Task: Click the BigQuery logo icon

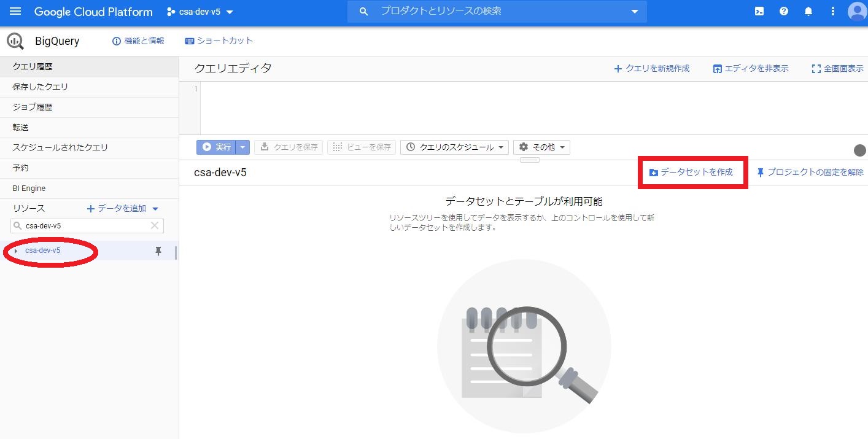Action: [15, 41]
